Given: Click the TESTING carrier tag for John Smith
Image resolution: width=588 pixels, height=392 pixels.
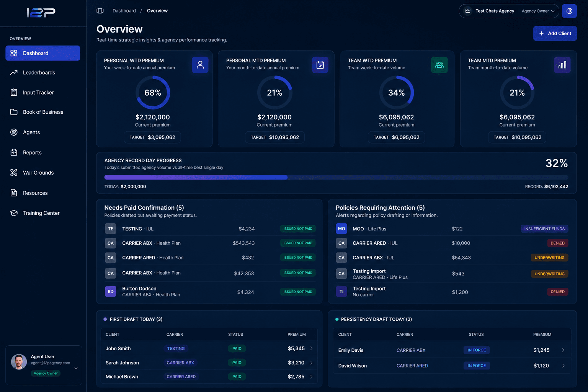Looking at the screenshot, I should click(176, 348).
